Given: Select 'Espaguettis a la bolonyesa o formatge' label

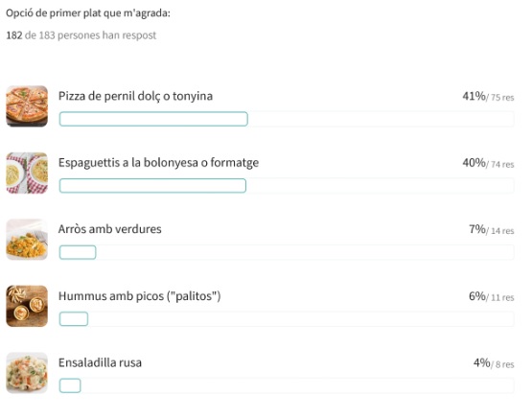Looking at the screenshot, I should (158, 163).
